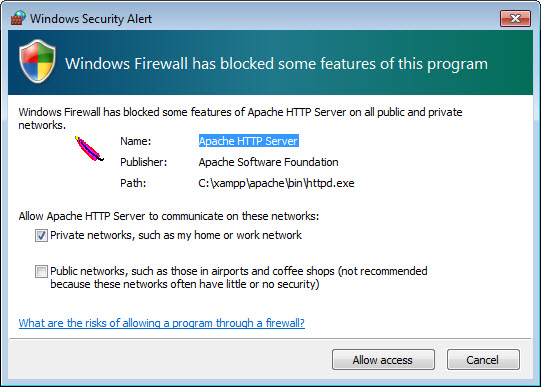This screenshot has height=387, width=541.
Task: Click the Private networks label text
Action: coord(176,235)
